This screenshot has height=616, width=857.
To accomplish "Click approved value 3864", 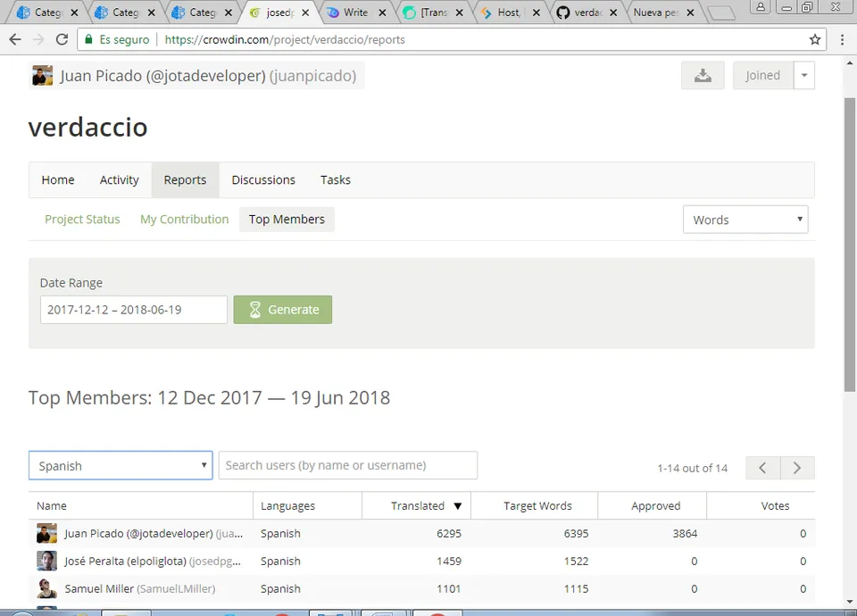I will (685, 534).
